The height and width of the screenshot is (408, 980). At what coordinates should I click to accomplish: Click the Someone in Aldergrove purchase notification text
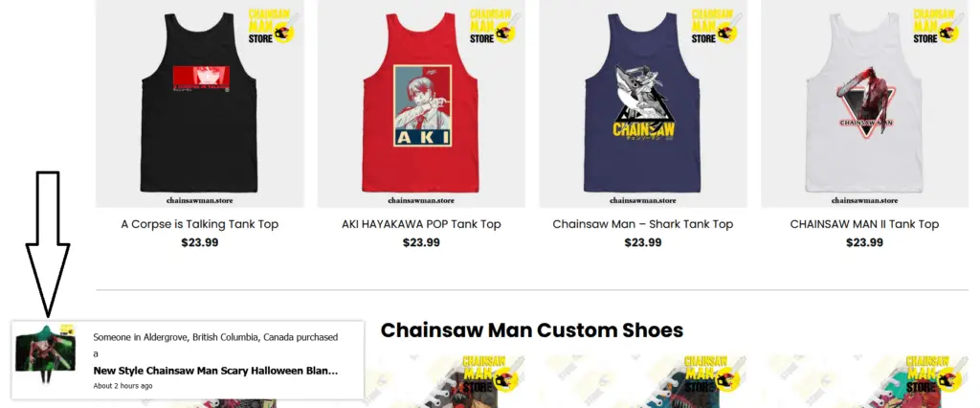pos(215,345)
